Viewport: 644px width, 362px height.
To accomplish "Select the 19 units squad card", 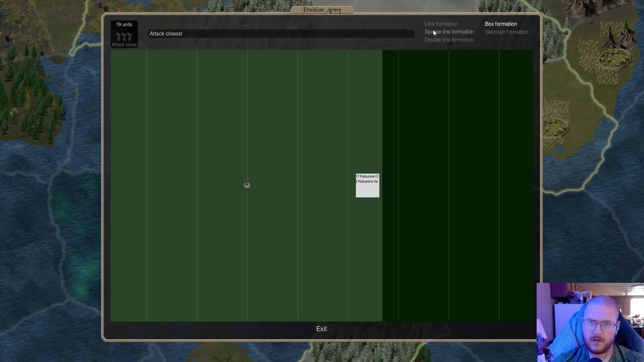I will [124, 34].
